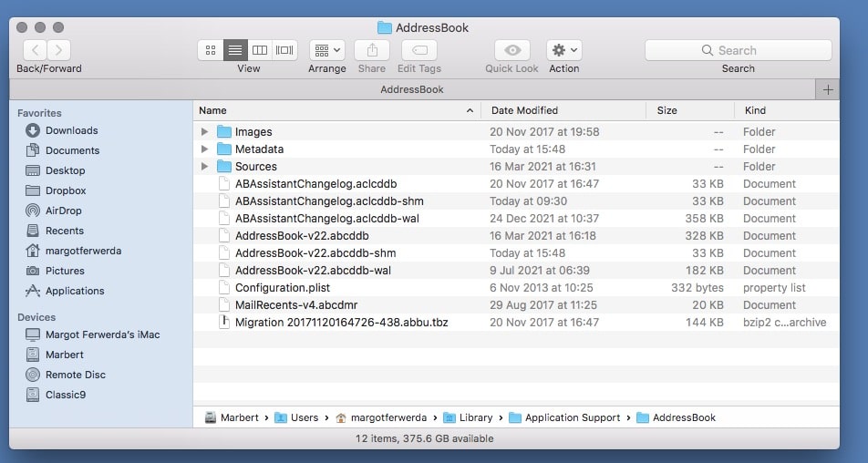The height and width of the screenshot is (463, 868).
Task: Sort by the Name column header
Action: coord(337,110)
